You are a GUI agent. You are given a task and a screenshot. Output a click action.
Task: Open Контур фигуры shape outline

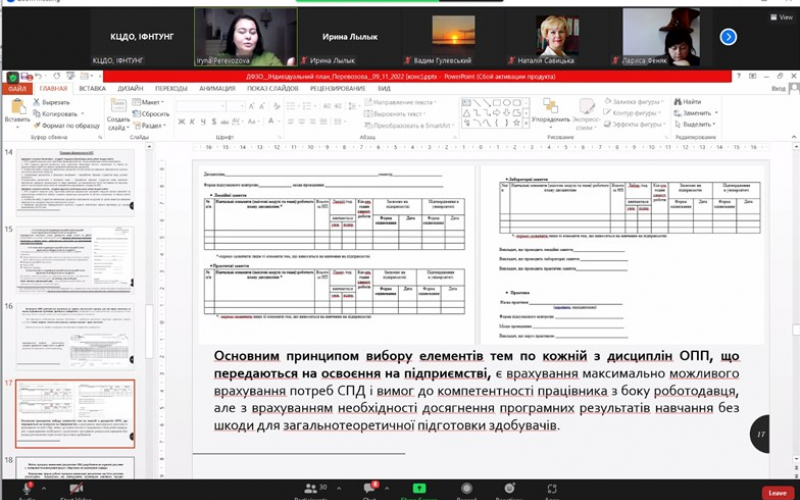tap(632, 113)
